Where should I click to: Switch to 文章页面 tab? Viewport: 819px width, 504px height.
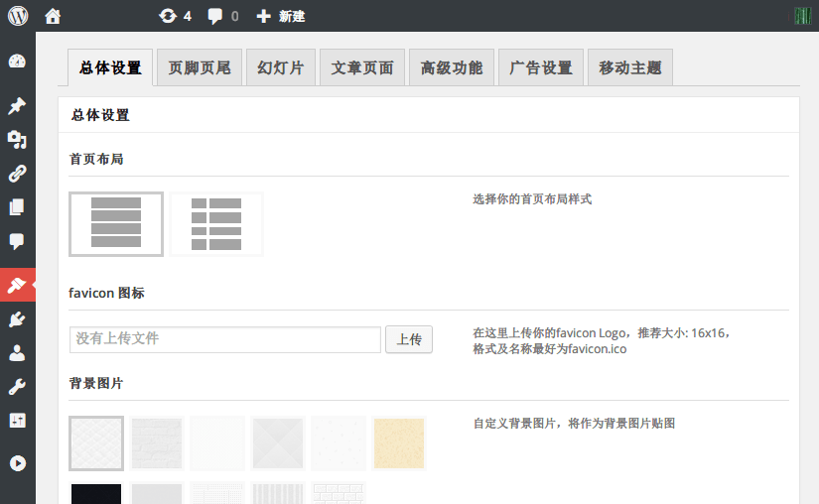coord(362,67)
